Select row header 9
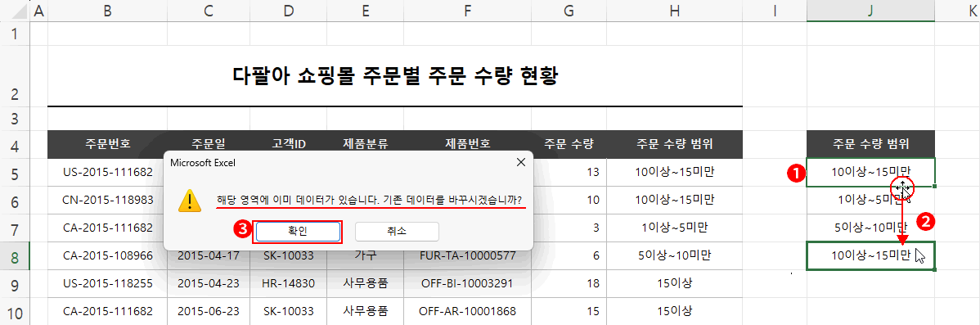The width and height of the screenshot is (980, 325). [15, 284]
